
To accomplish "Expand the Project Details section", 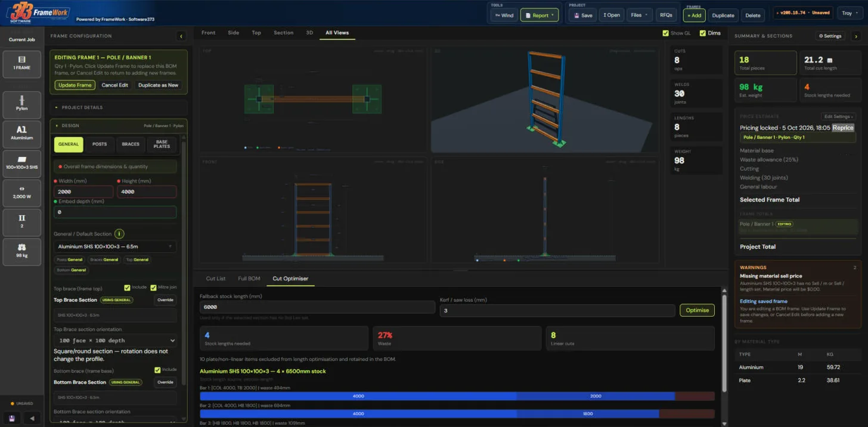I will 119,107.
